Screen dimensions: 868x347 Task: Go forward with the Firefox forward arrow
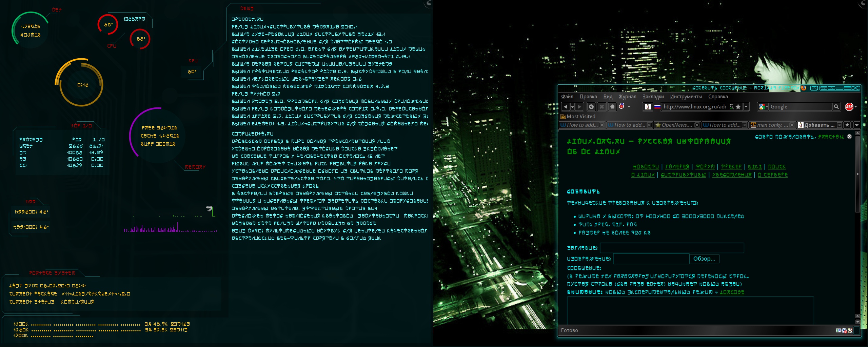[579, 107]
